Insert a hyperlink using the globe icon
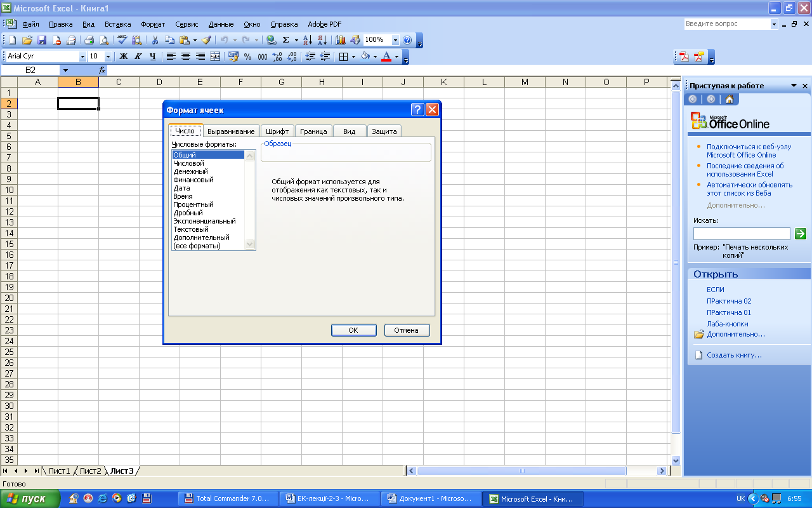Screen dimensions: 812x508 271,40
